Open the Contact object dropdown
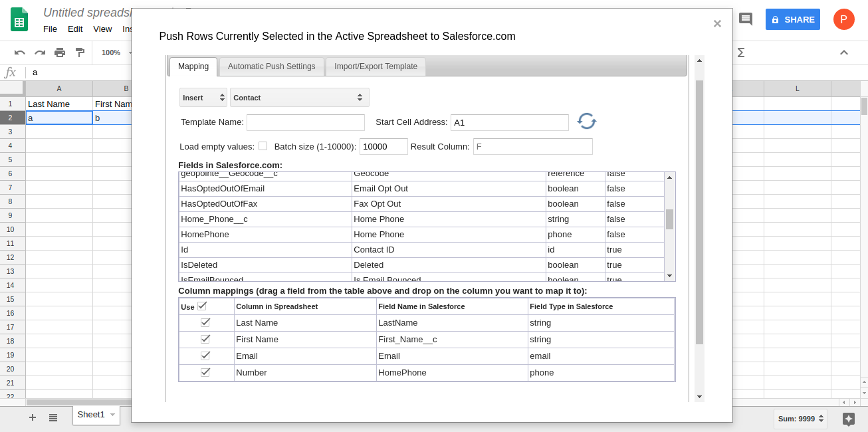Screen dimensions: 868x432 tap(299, 98)
